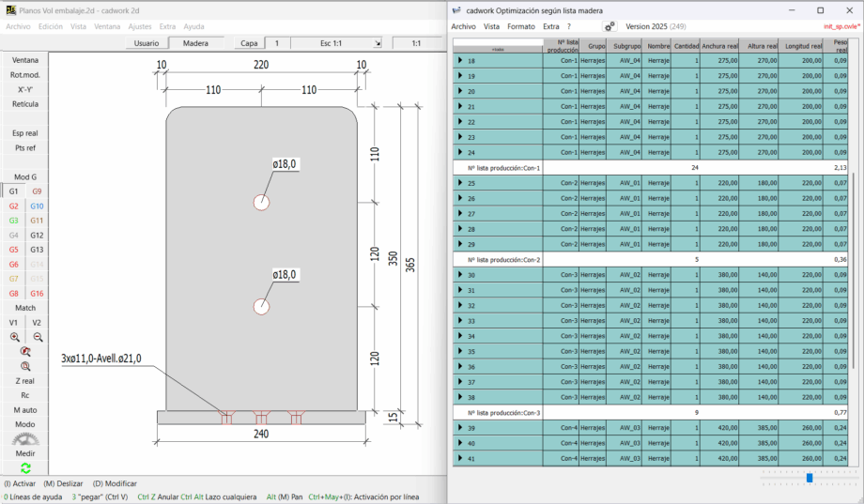864x504 pixels.
Task: Toggle group G16 visibility
Action: click(x=37, y=294)
